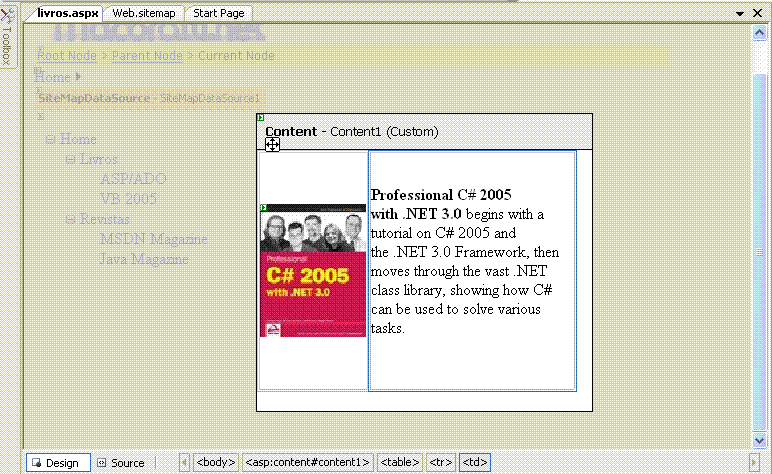Select the VB 2005 tree item
The image size is (772, 474).
(128, 199)
